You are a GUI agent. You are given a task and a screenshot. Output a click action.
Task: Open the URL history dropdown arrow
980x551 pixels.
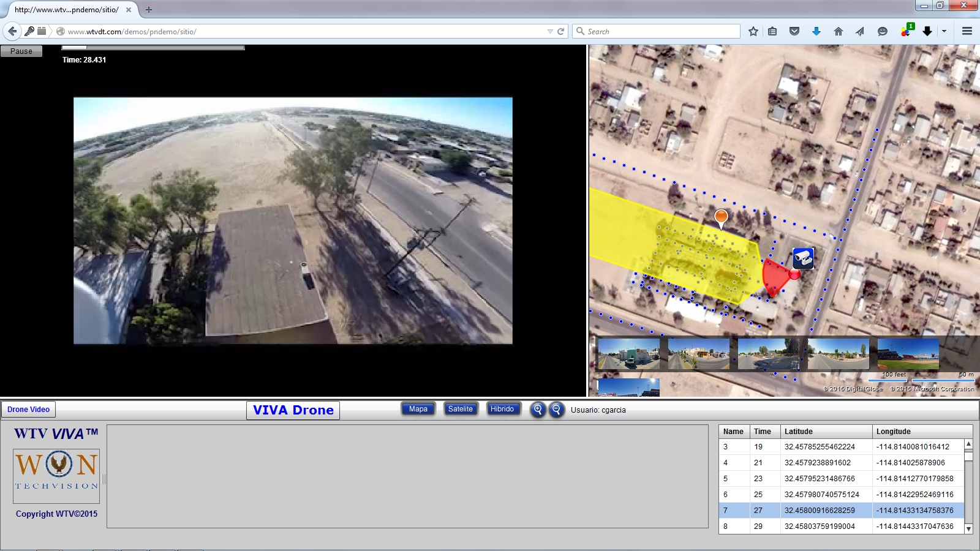point(550,31)
